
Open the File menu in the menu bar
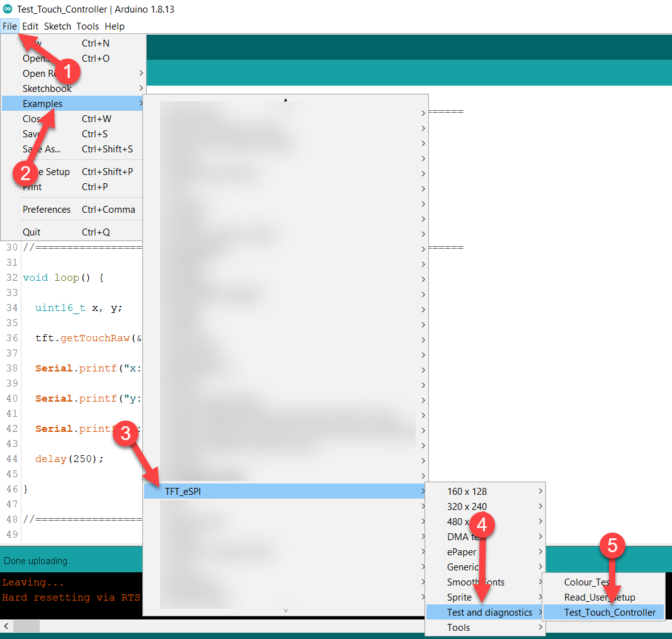pos(10,26)
